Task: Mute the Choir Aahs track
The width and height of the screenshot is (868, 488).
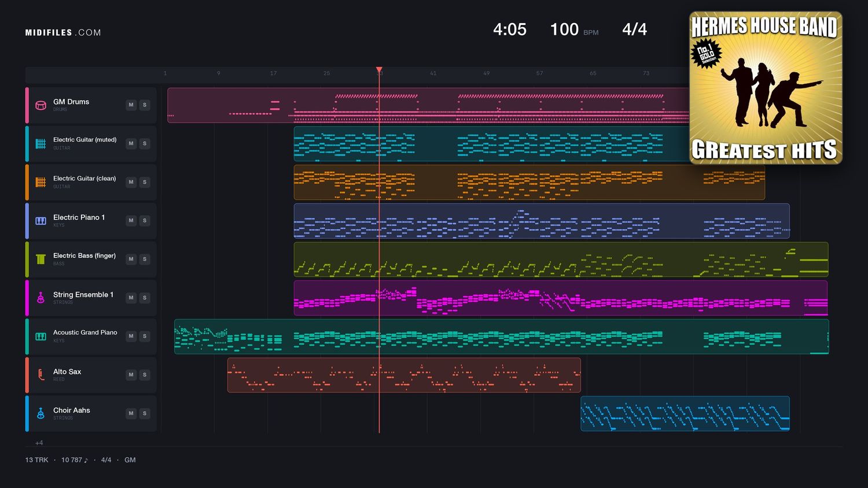Action: (131, 413)
